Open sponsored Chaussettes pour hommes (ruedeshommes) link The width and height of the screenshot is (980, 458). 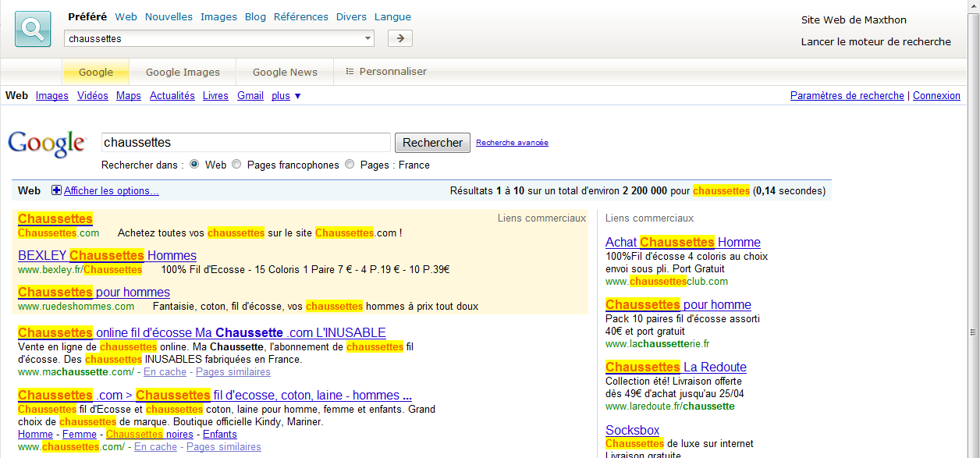pos(94,293)
